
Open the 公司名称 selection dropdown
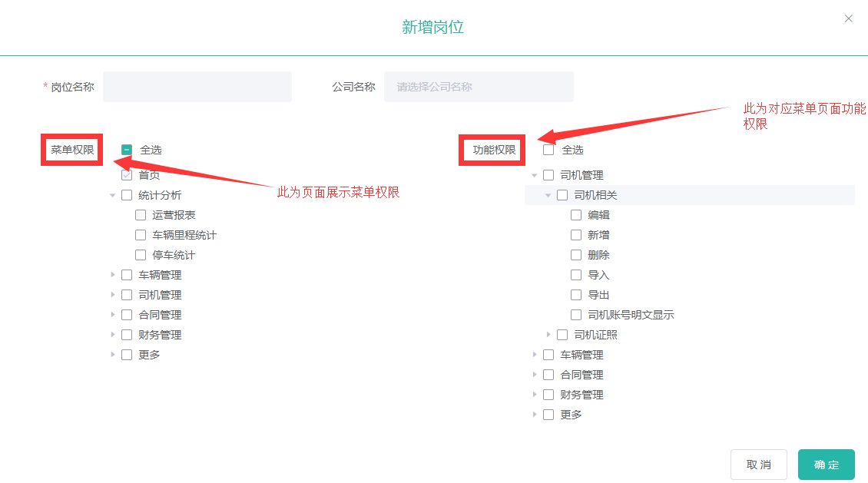(479, 87)
